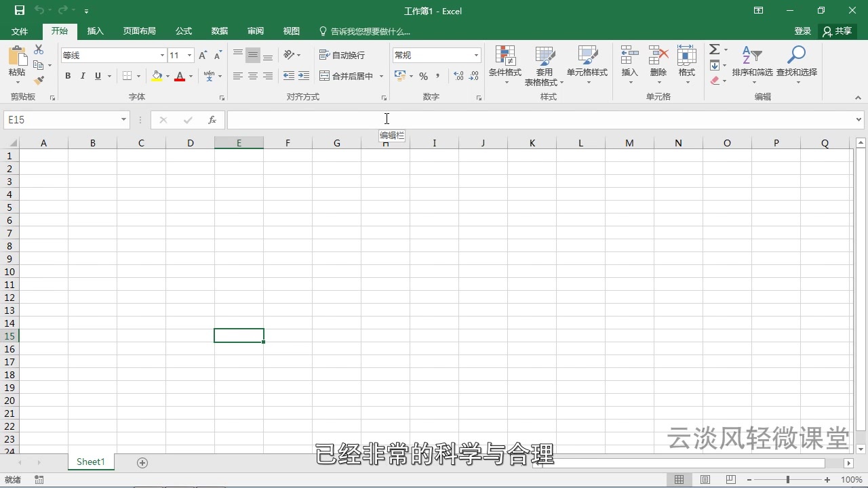The height and width of the screenshot is (488, 868).
Task: Increase the indent level
Action: pyautogui.click(x=303, y=76)
